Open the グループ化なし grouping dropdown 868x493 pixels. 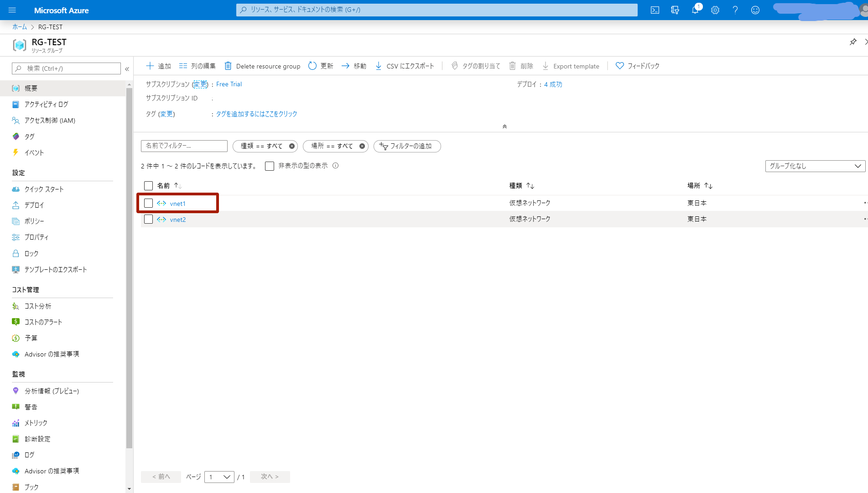click(x=815, y=166)
